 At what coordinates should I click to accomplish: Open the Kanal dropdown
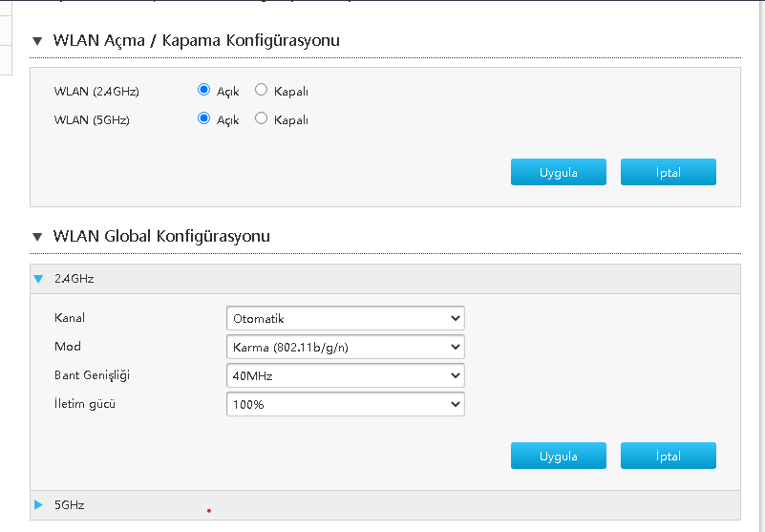point(345,318)
